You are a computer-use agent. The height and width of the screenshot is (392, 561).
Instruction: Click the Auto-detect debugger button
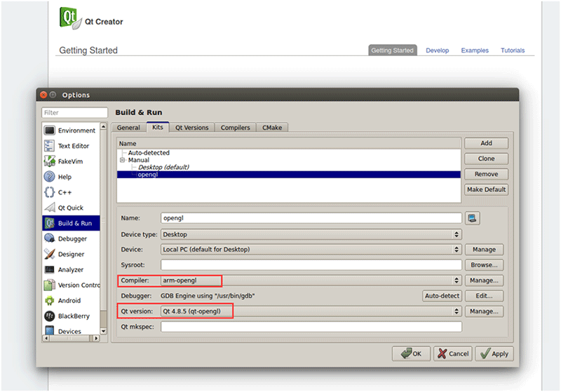(x=442, y=296)
